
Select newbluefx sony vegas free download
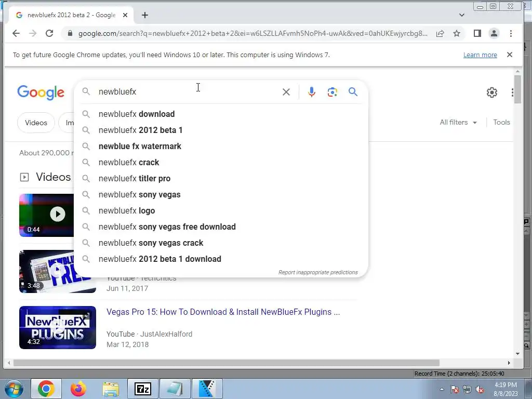(220, 227)
